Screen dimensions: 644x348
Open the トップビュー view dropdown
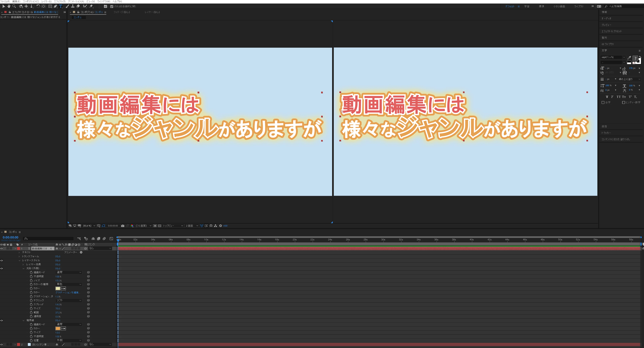[x=173, y=226]
